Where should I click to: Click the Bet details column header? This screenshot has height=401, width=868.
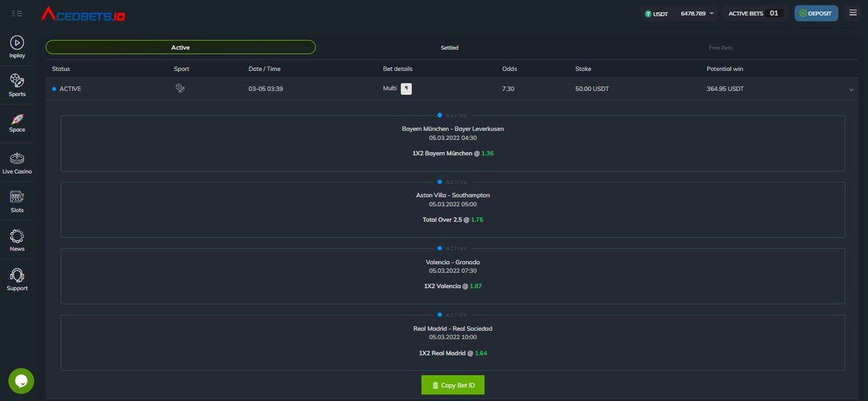(x=398, y=69)
